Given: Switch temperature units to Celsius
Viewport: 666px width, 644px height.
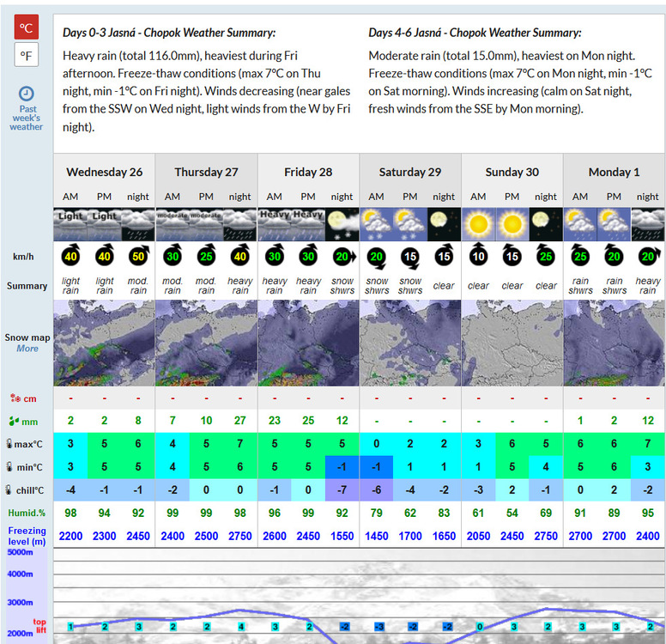Looking at the screenshot, I should 27,27.
